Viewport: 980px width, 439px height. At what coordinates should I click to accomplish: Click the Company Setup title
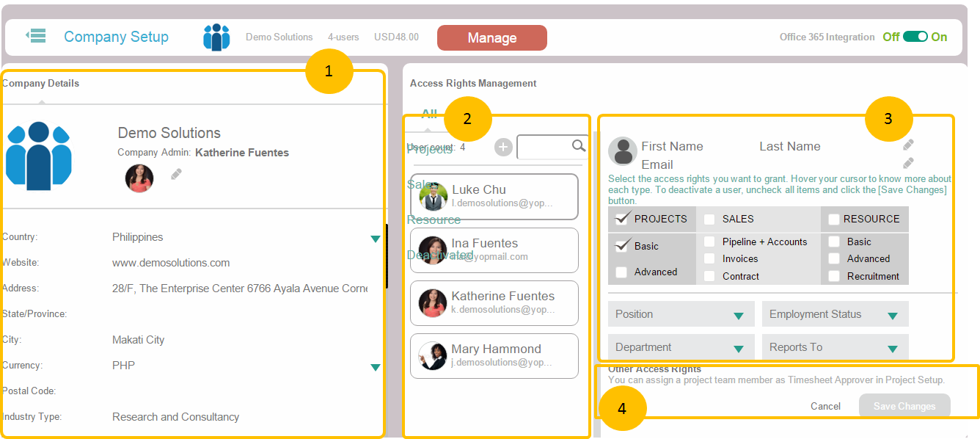click(116, 37)
